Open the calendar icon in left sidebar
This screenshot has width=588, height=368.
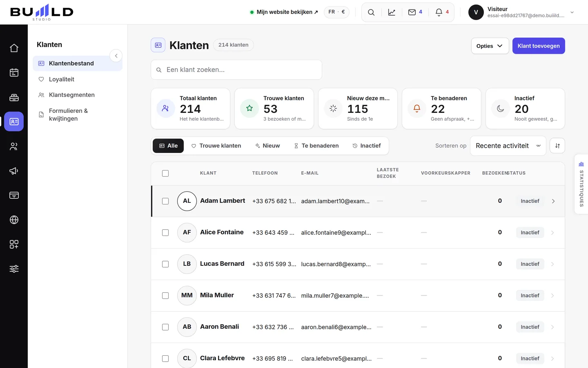point(14,73)
